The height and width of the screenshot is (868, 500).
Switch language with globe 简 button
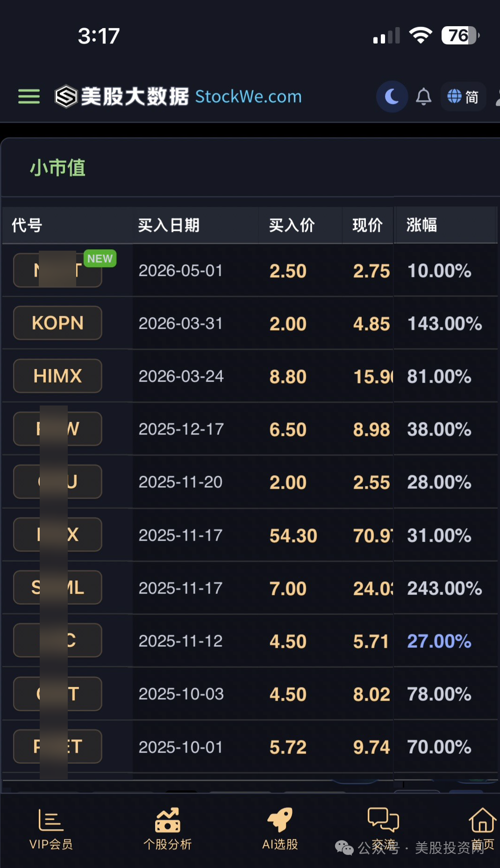[x=463, y=97]
